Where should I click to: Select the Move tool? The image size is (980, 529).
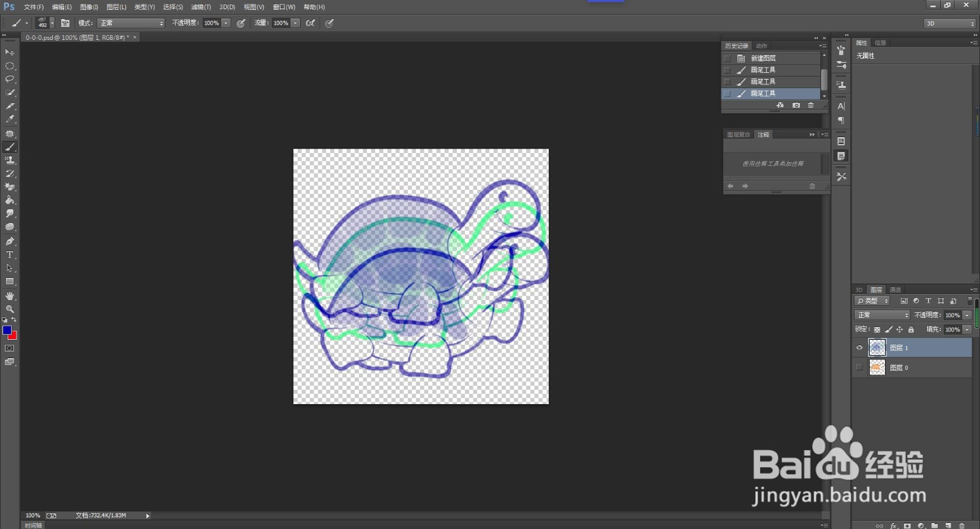click(9, 53)
